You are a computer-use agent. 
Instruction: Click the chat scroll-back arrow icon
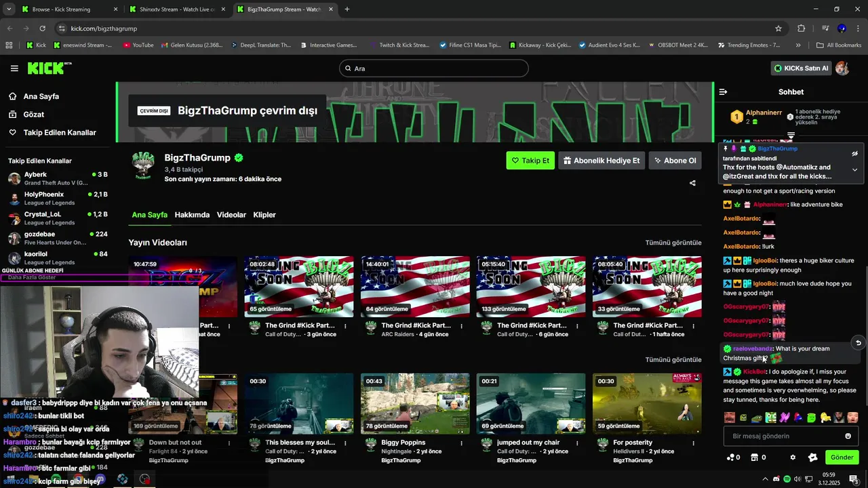pyautogui.click(x=859, y=343)
